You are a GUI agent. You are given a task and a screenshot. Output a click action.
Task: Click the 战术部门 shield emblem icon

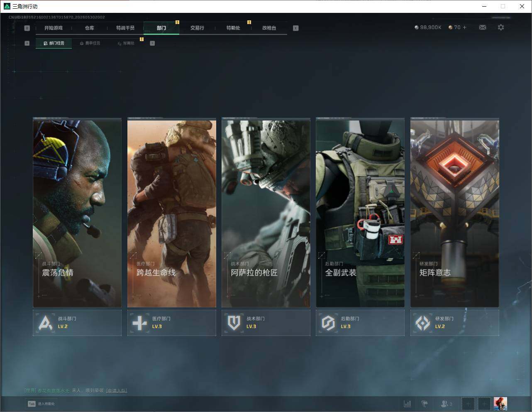[234, 323]
